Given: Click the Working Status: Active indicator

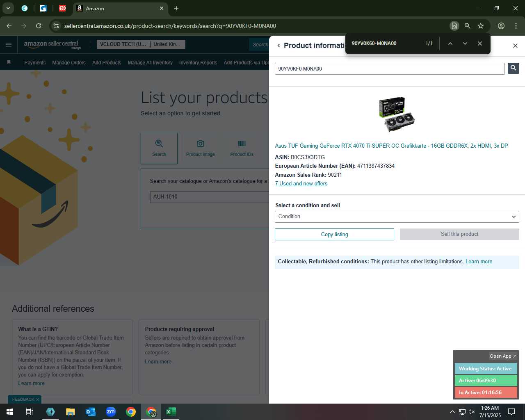Looking at the screenshot, I should click(486, 369).
